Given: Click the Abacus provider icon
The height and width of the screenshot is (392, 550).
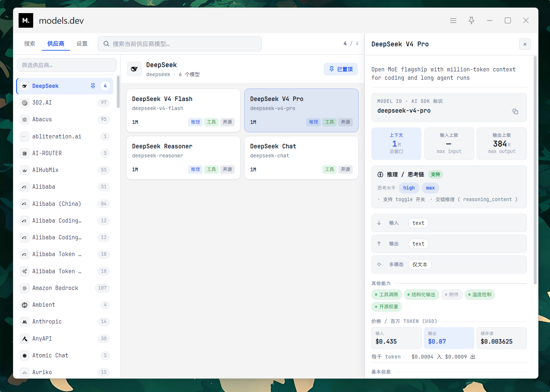Looking at the screenshot, I should pyautogui.click(x=24, y=119).
